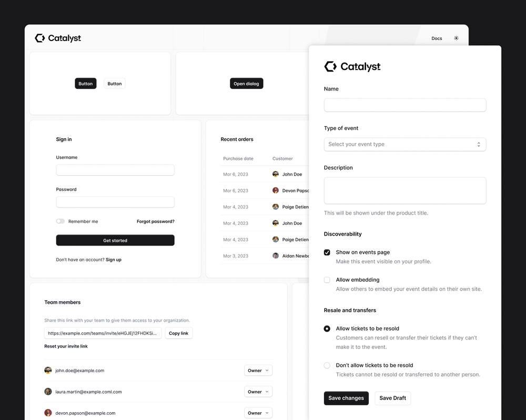Click the Catalyst logo in the form panel

[x=352, y=67]
